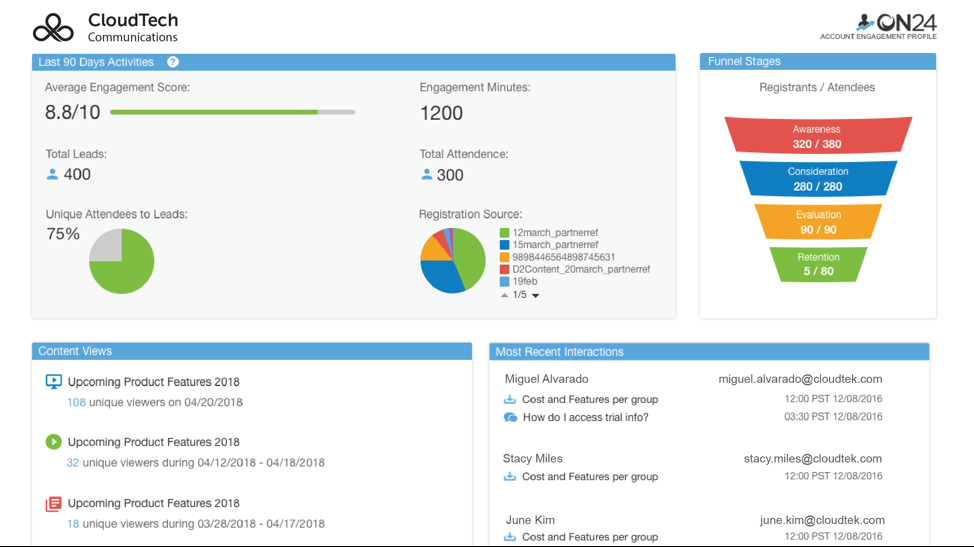Viewport: 974px width, 547px height.
Task: Click 'How do I access trial info?' text
Action: pyautogui.click(x=586, y=417)
